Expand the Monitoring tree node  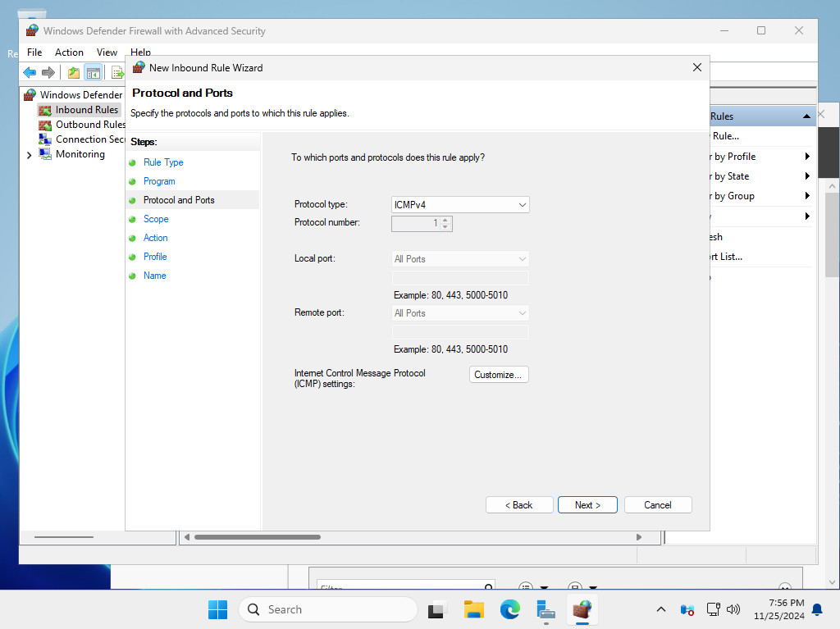(29, 153)
